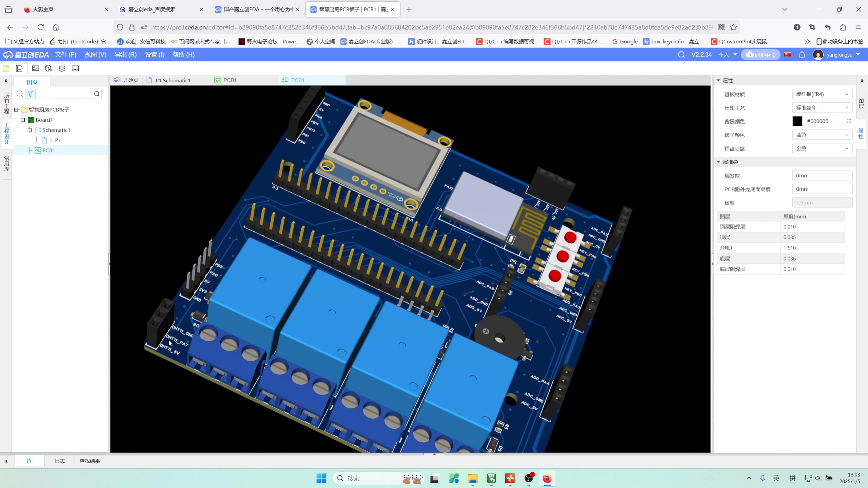
Task: Open the 板子颜色 color dropdown showing 蓝色
Action: tap(822, 135)
